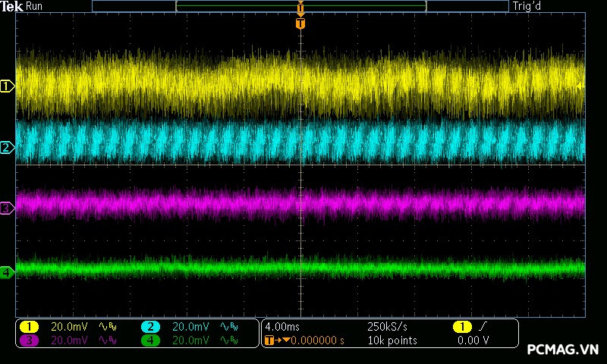The image size is (607, 364).
Task: Open channel 2 20.0mV vertical scale
Action: (191, 327)
